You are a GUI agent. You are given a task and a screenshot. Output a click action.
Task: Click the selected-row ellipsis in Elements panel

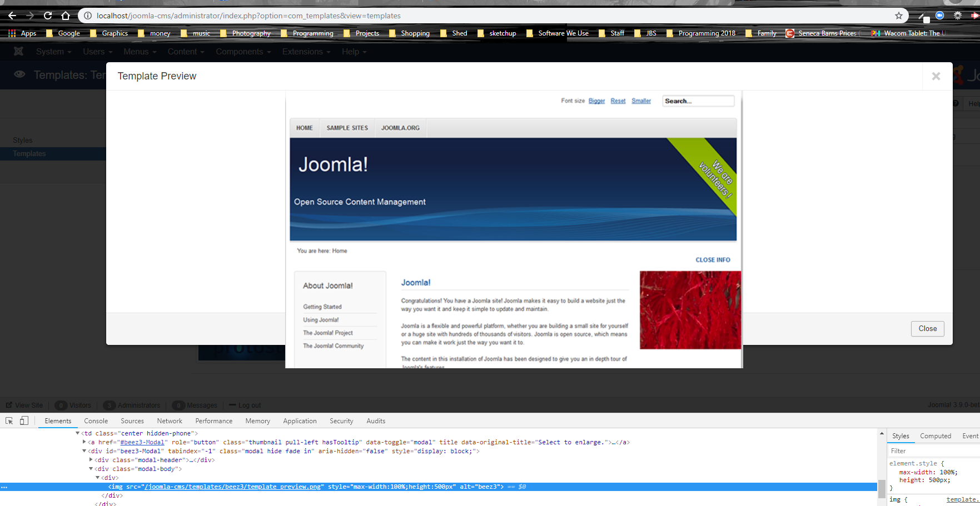click(4, 487)
